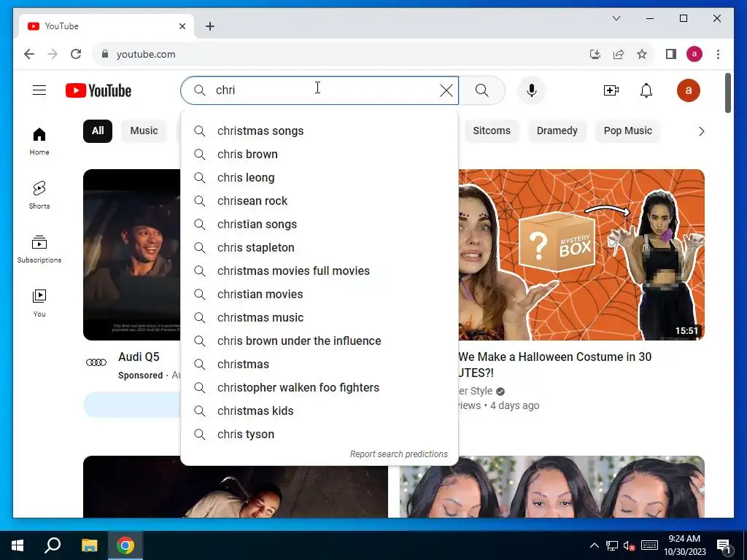Open Shorts in the sidebar
The width and height of the screenshot is (747, 560).
pos(39,195)
